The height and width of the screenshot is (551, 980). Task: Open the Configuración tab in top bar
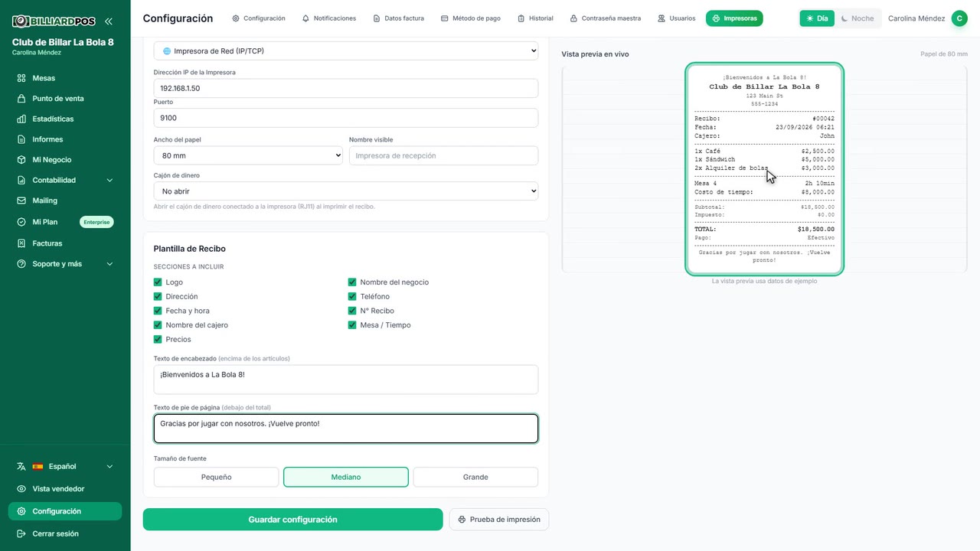coord(259,18)
